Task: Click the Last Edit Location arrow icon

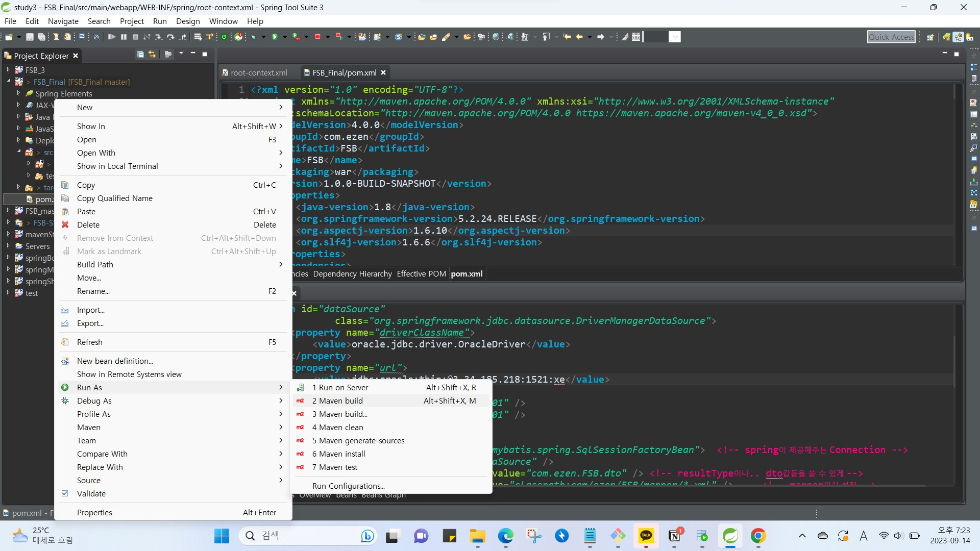Action: tap(567, 37)
